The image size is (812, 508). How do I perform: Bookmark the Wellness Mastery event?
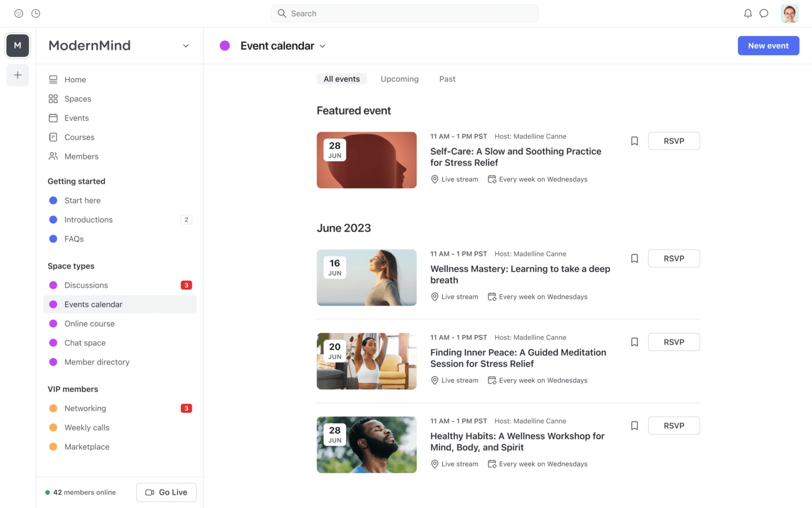point(634,258)
